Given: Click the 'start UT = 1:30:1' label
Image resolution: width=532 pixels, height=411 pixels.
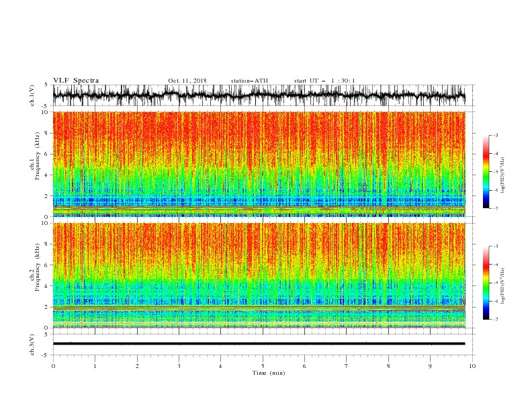Looking at the screenshot, I should pos(324,81).
